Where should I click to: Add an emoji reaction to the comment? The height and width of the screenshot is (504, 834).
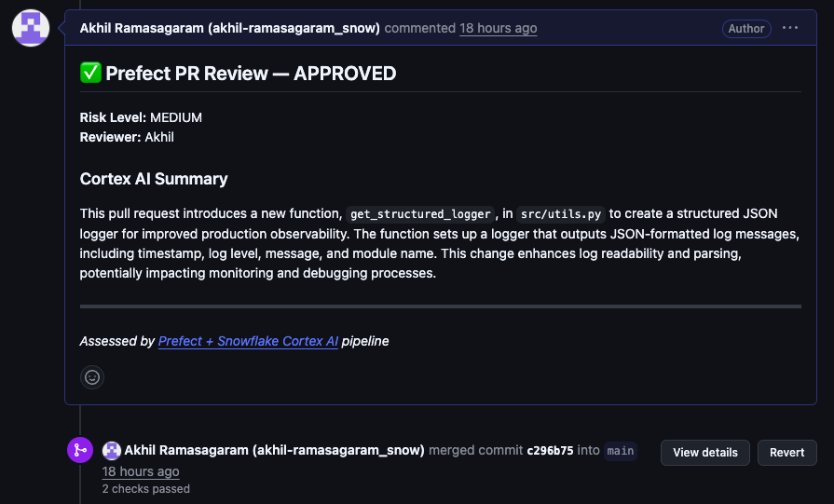point(92,377)
